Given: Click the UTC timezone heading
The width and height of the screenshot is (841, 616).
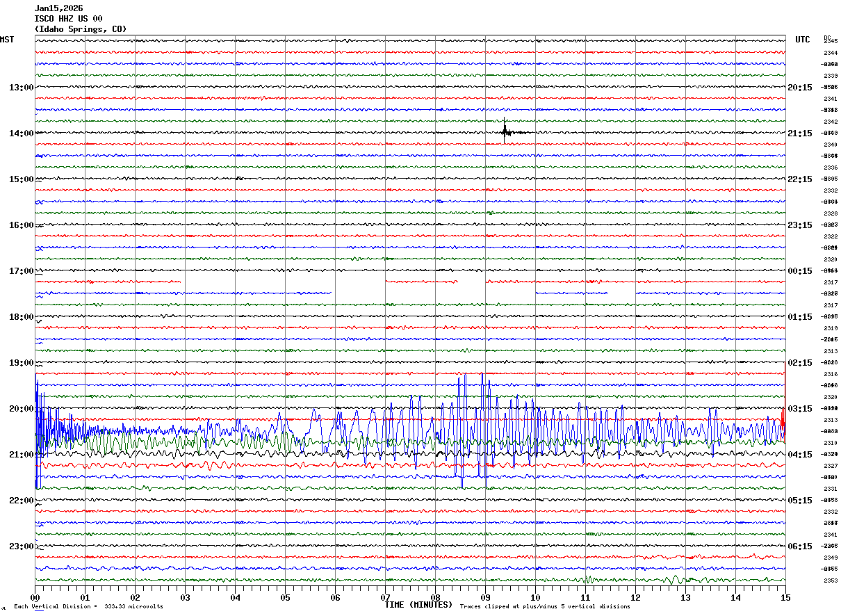Looking at the screenshot, I should pyautogui.click(x=803, y=40).
